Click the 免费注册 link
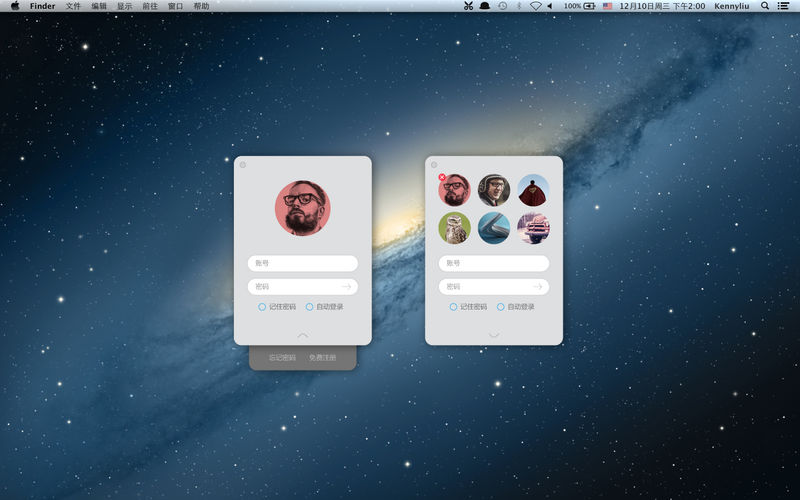 coord(323,357)
